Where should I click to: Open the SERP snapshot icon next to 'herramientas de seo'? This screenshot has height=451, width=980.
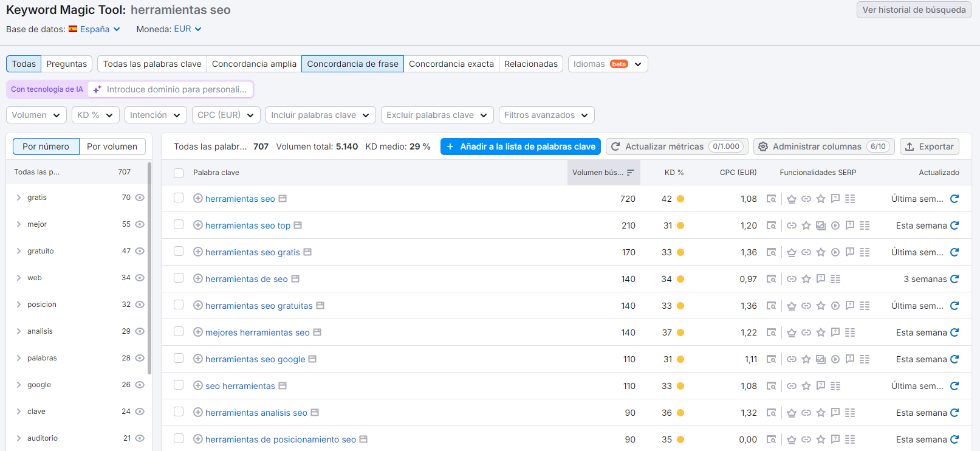tap(295, 278)
